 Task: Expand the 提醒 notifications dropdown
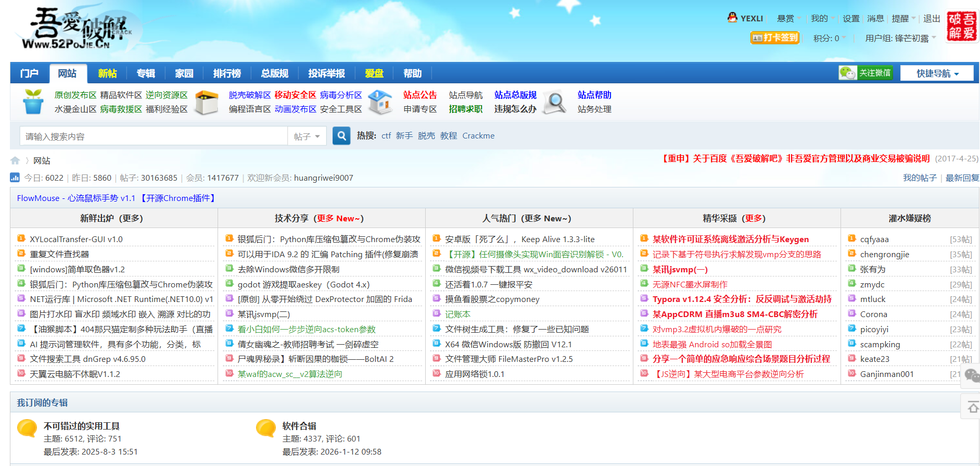coord(903,19)
